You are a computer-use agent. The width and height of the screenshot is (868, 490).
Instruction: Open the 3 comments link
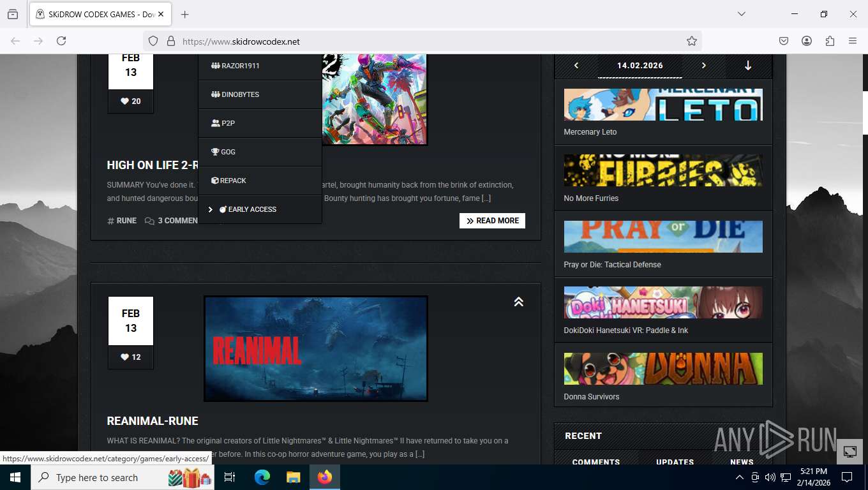point(171,221)
